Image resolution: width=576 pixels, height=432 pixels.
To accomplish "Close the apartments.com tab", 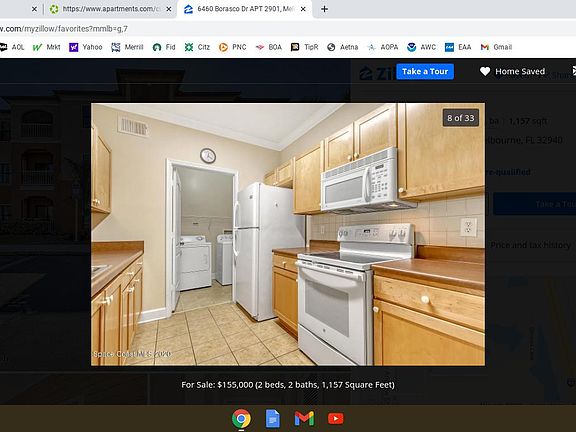I will pyautogui.click(x=169, y=9).
